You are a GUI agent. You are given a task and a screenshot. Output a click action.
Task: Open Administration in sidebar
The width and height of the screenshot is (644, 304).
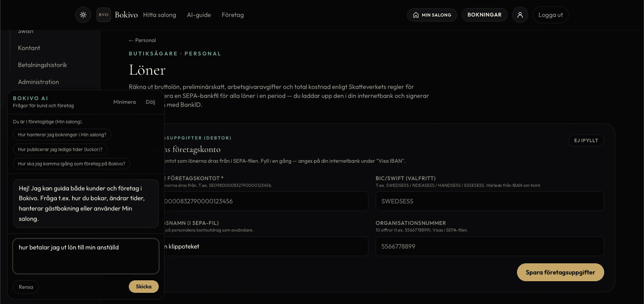(38, 82)
